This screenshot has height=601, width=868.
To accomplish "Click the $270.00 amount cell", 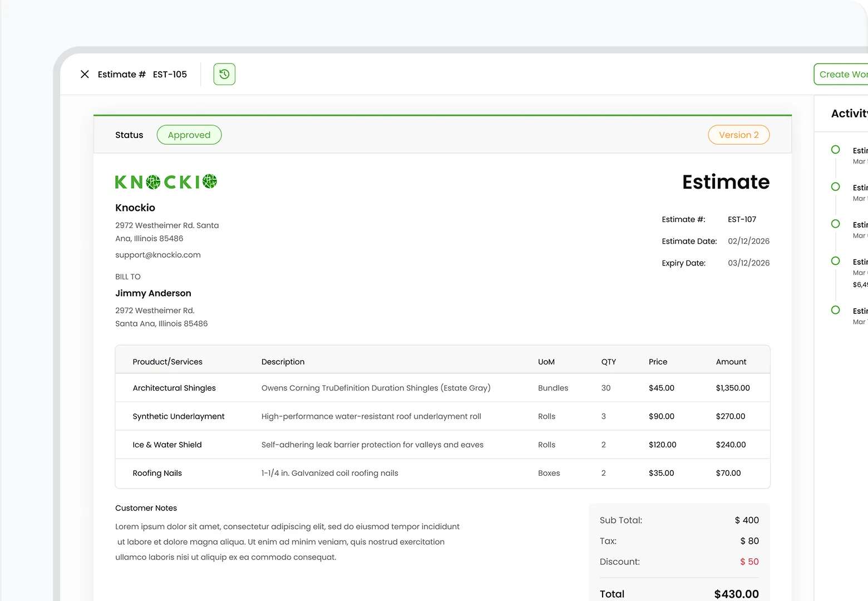I will point(731,416).
